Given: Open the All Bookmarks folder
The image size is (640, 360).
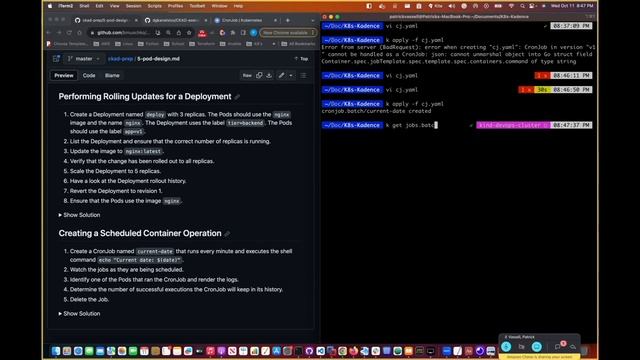Looking at the screenshot, I should 298,44.
